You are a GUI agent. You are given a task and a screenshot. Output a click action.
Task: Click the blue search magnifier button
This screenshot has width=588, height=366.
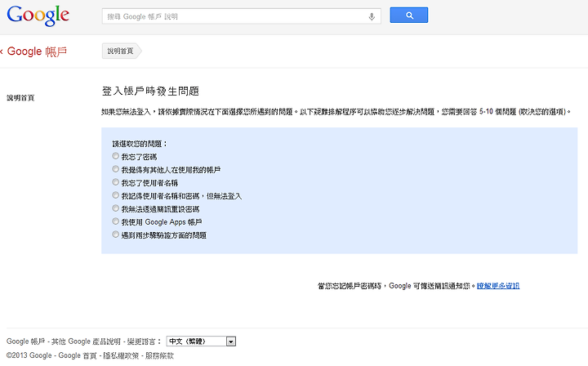tap(409, 16)
